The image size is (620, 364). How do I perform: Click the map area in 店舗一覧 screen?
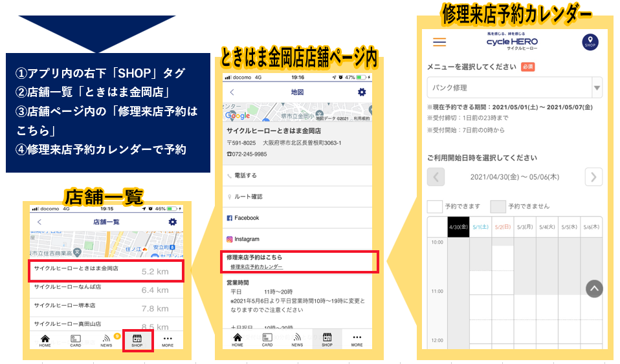[106, 244]
